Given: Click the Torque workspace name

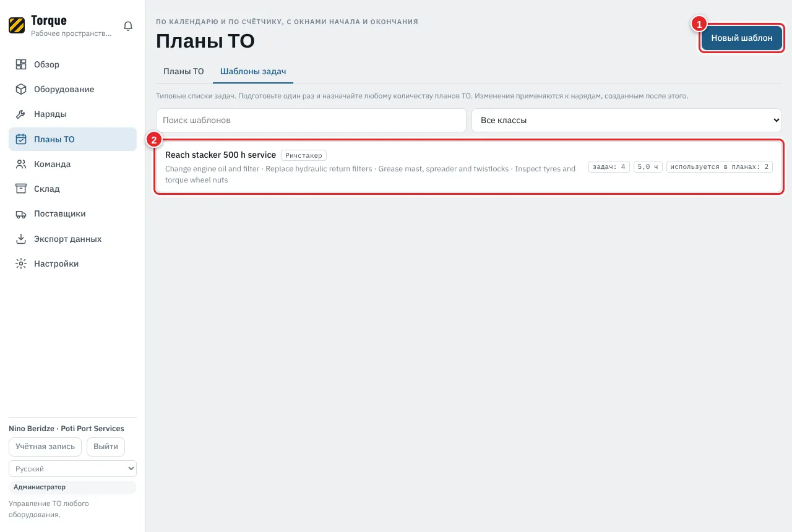Looking at the screenshot, I should [x=49, y=21].
